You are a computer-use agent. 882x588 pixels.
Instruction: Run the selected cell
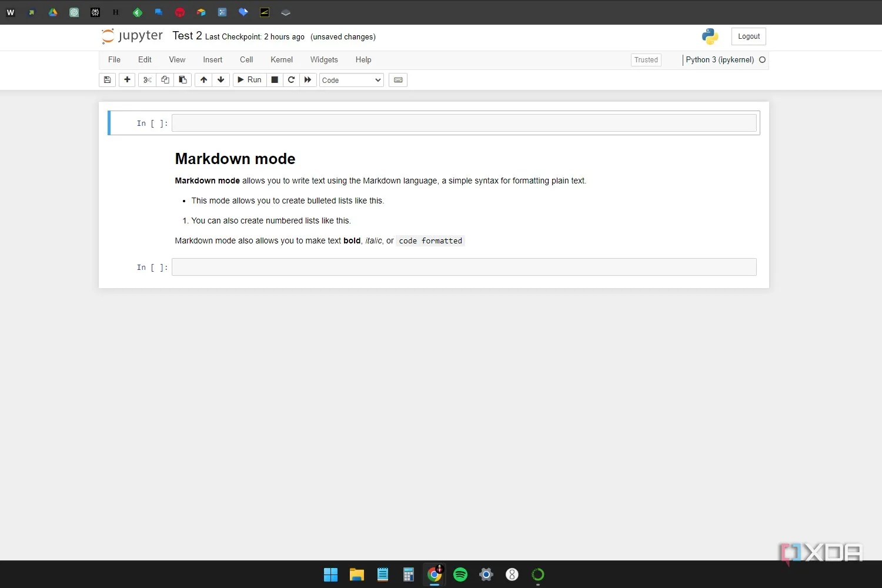[249, 79]
